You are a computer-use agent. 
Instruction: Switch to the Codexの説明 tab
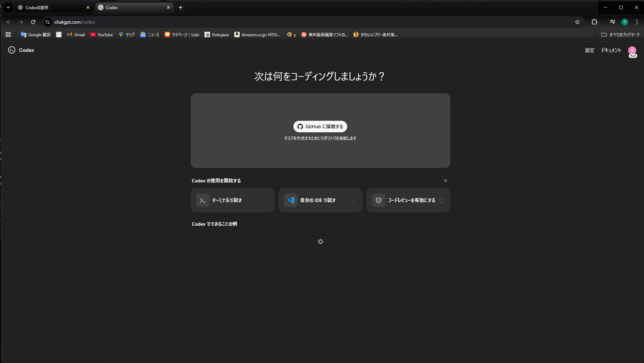[54, 7]
